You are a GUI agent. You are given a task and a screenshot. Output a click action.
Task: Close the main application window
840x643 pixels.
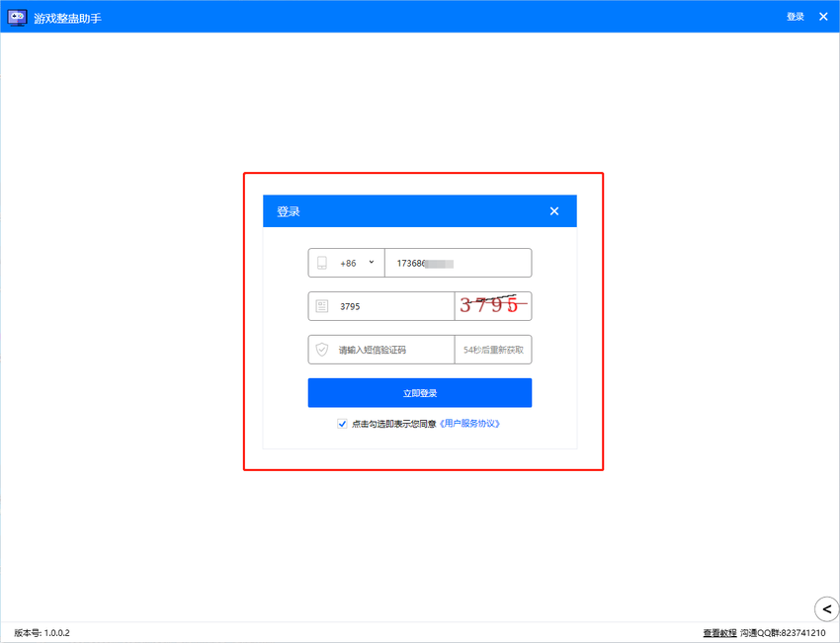point(823,17)
